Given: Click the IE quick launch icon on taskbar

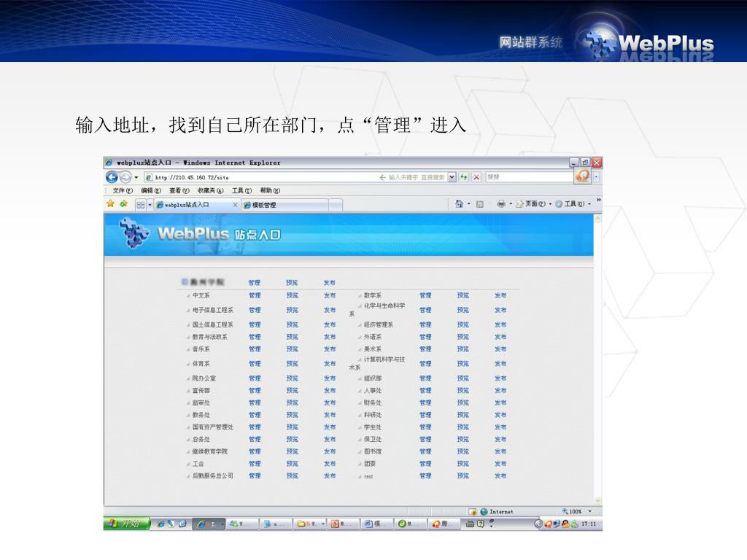Looking at the screenshot, I should [160, 524].
